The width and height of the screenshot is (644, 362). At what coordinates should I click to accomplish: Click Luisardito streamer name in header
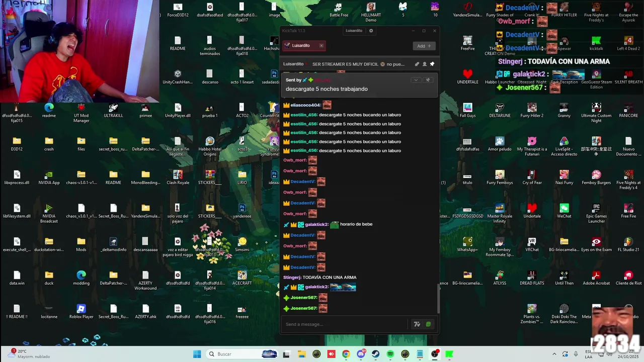coord(293,64)
